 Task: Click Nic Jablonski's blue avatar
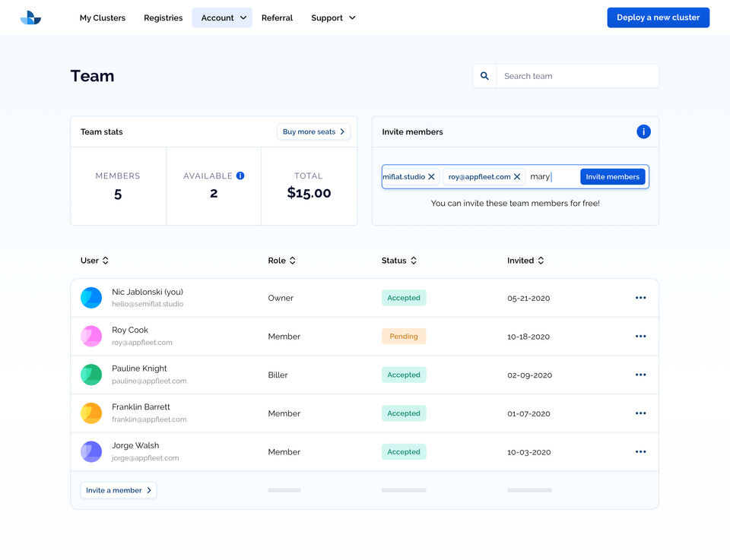tap(91, 298)
